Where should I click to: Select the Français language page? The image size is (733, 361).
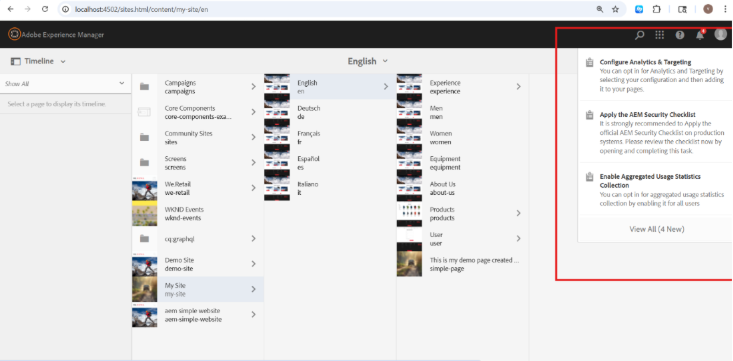click(x=330, y=137)
